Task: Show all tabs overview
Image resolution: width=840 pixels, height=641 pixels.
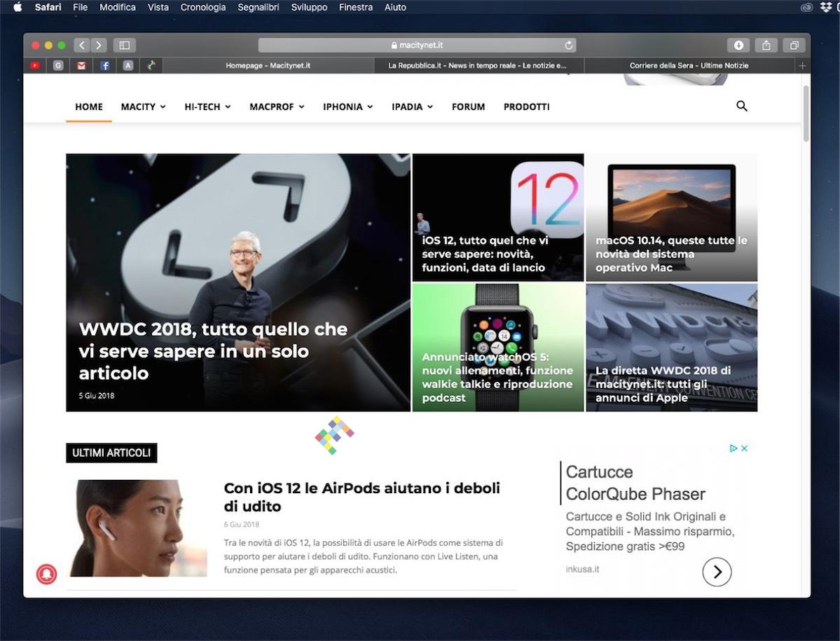Action: [794, 45]
